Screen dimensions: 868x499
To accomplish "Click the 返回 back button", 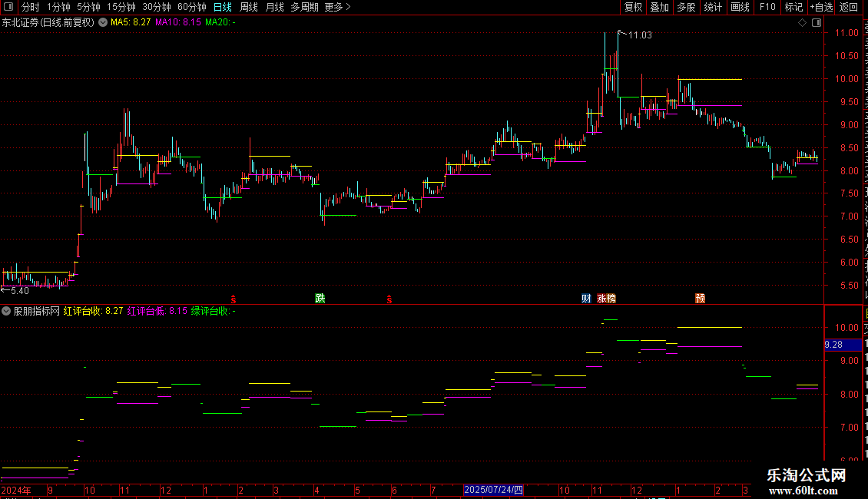I will [x=849, y=7].
